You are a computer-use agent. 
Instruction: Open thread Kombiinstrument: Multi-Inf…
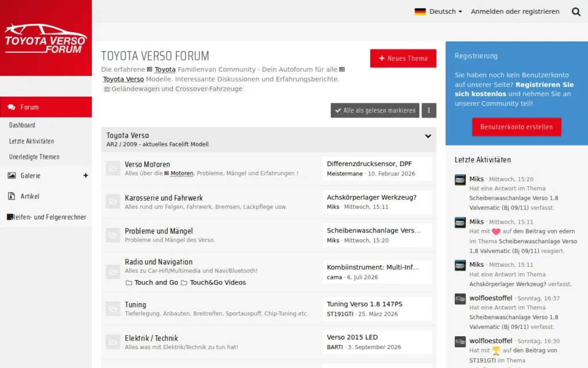[x=373, y=267]
